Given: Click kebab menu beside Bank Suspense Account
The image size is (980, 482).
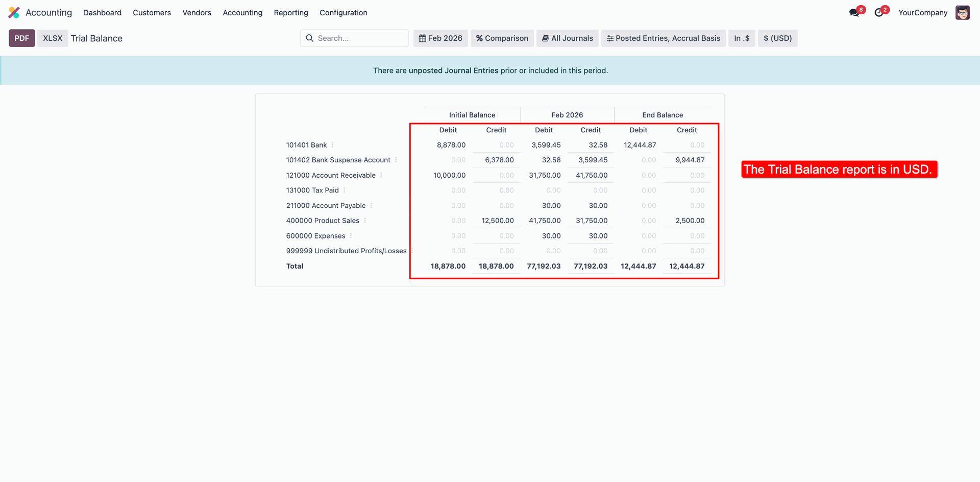Looking at the screenshot, I should (x=396, y=160).
